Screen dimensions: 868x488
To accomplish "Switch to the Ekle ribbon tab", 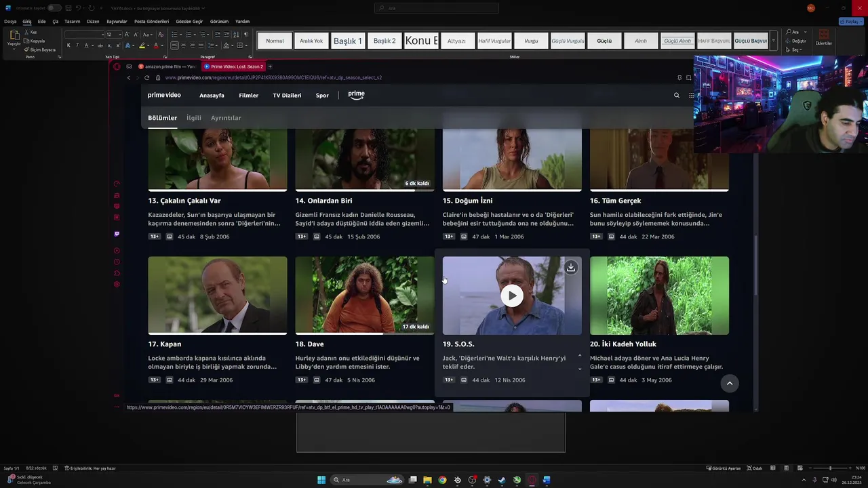I will [41, 22].
